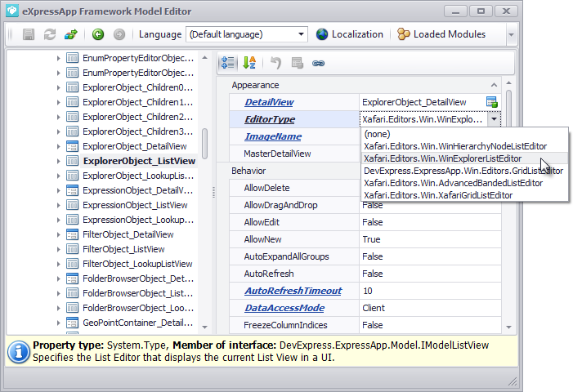573x392 pixels.
Task: Click property grid scroll-up arrow
Action: pos(508,83)
